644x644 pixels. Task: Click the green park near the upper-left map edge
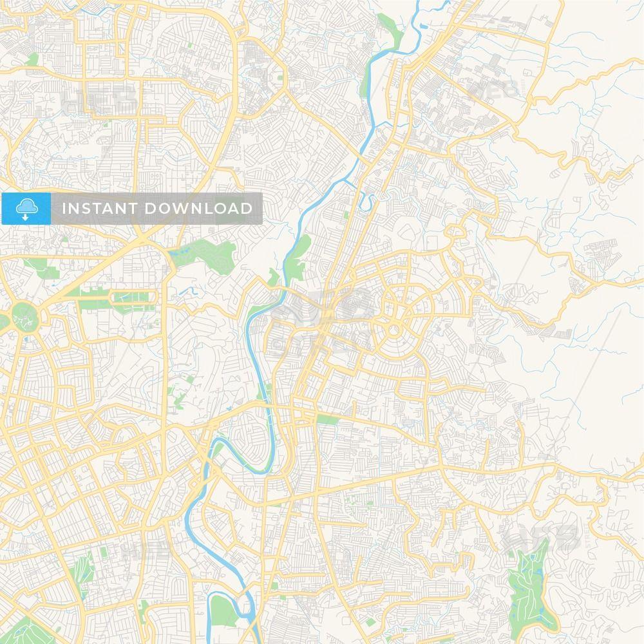click(32, 59)
